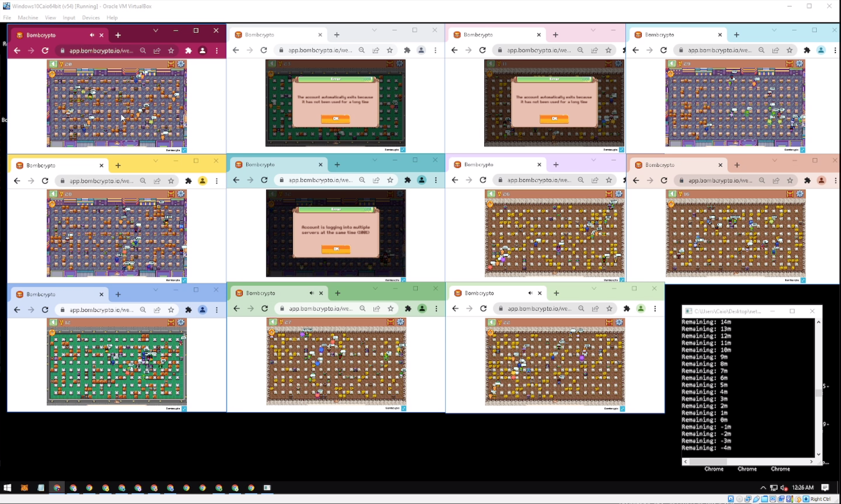Open treasure chest in peach window level 16 game
The image size is (841, 504).
pos(790,194)
